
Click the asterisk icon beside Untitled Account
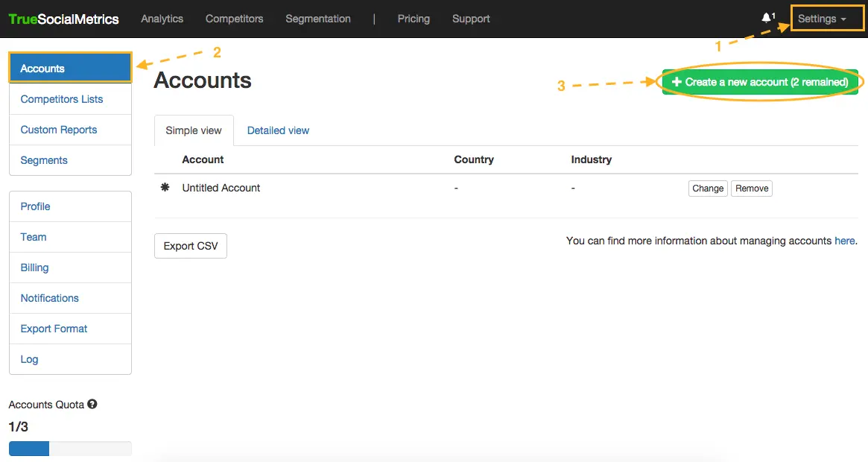(x=165, y=188)
